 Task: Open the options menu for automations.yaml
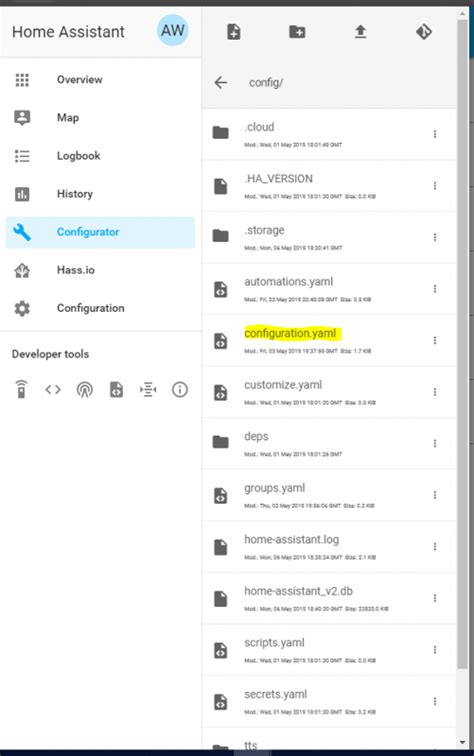click(x=435, y=289)
